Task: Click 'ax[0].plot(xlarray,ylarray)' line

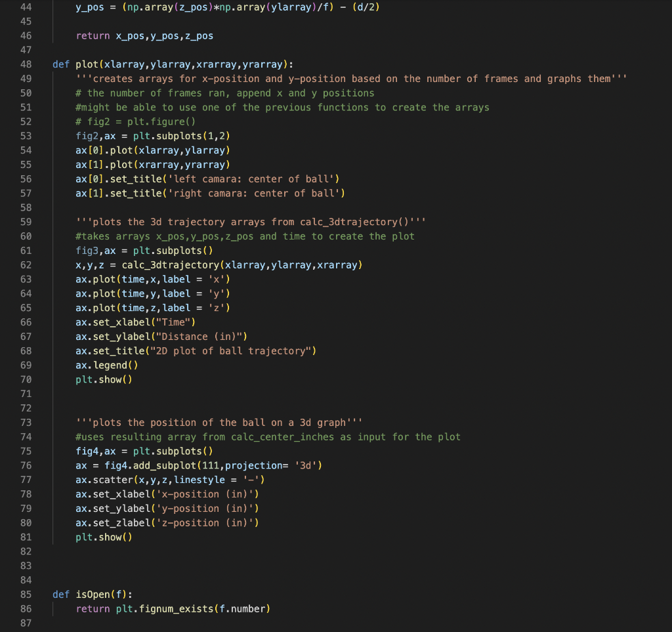Action: pyautogui.click(x=153, y=150)
